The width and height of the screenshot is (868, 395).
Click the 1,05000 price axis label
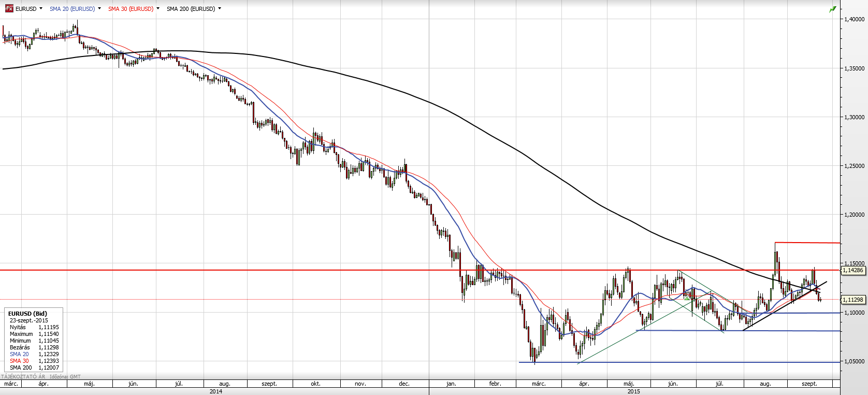pyautogui.click(x=855, y=361)
